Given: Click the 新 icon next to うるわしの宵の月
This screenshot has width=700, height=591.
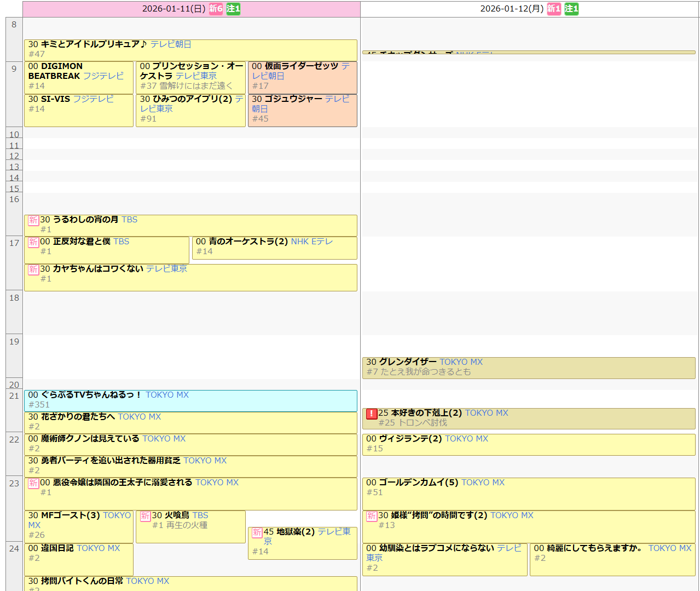Looking at the screenshot, I should (33, 220).
